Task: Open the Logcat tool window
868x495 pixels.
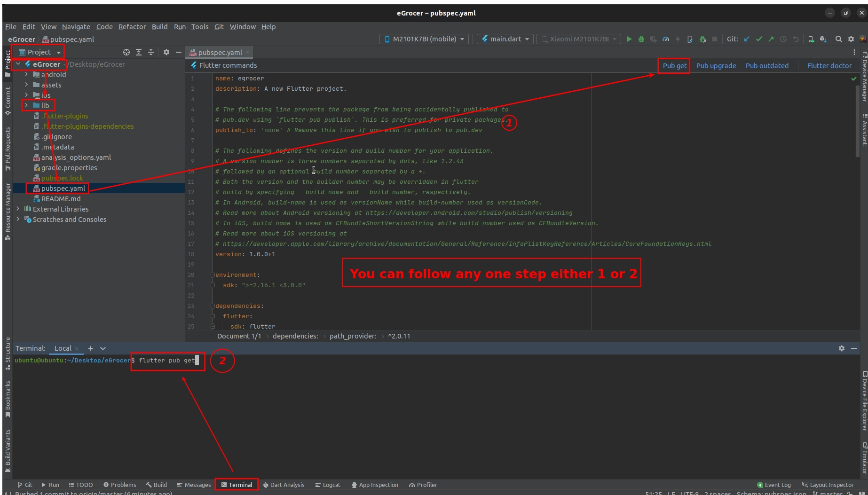Action: (x=328, y=485)
